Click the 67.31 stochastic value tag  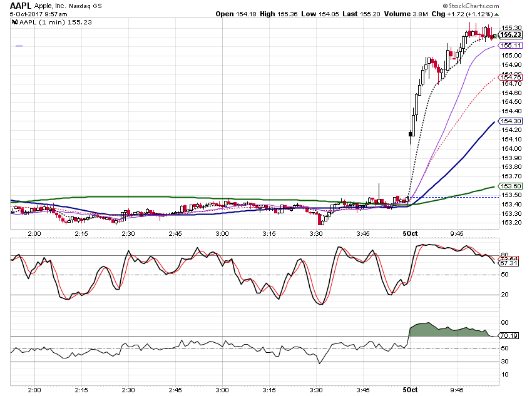pos(509,263)
